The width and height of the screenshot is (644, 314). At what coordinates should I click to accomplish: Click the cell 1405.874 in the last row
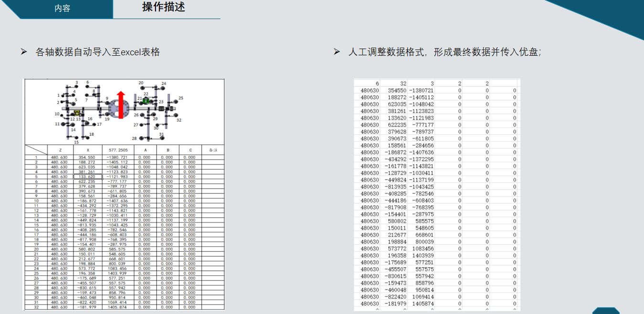point(118,307)
